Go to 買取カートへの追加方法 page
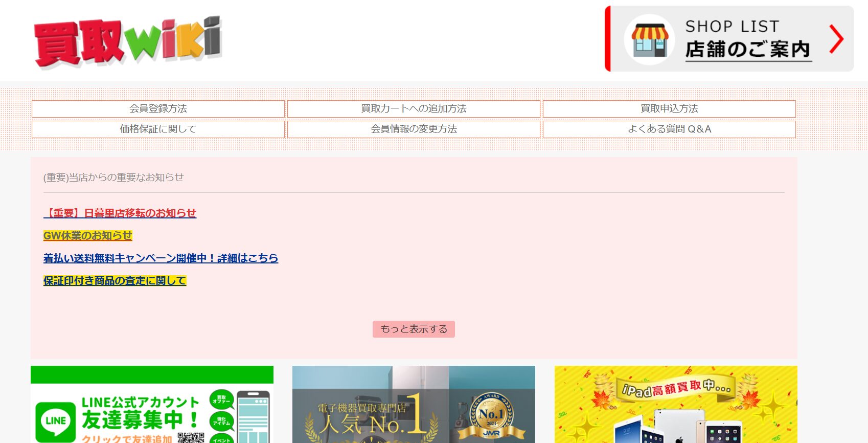 pos(414,109)
